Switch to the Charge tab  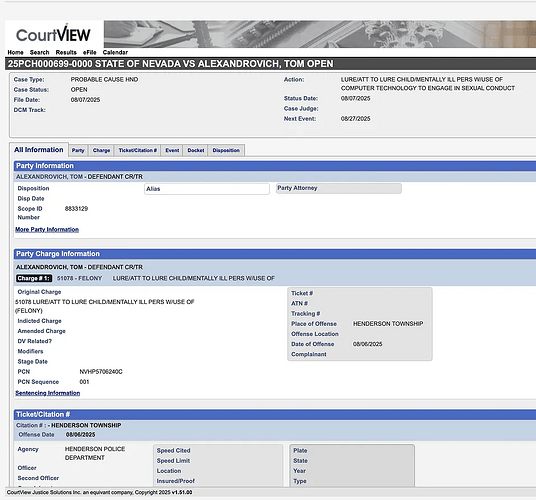point(101,150)
